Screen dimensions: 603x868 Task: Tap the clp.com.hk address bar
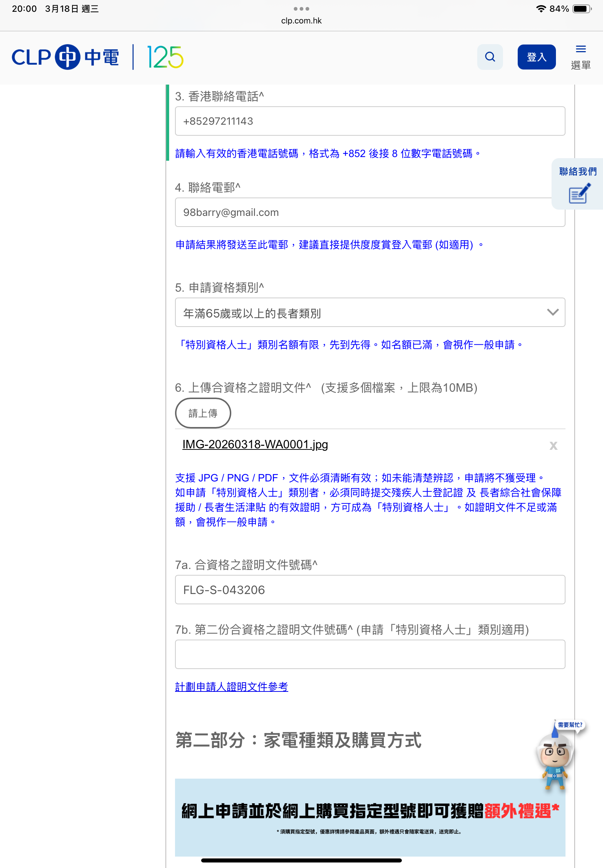coord(301,21)
